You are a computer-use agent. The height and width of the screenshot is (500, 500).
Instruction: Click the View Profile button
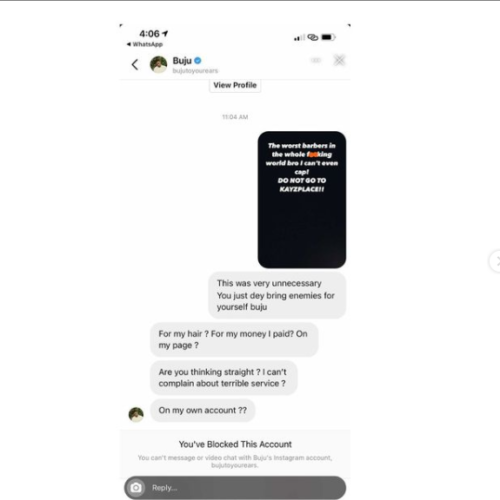click(x=235, y=85)
